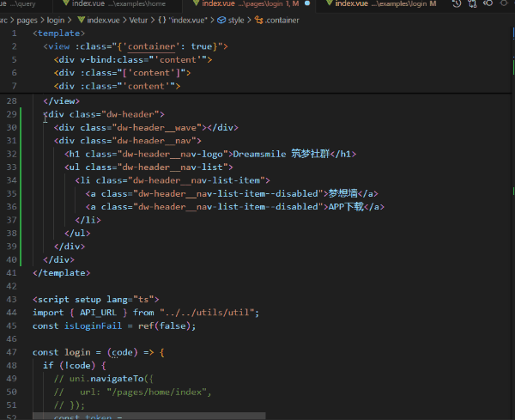Click 'API_URL' import identifier

coord(98,313)
